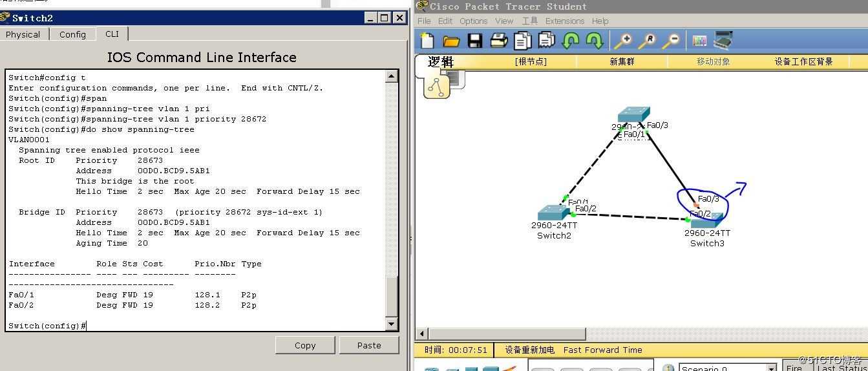Click the logical workspace topology icon
Screen dimensions: 868x371
[436, 85]
